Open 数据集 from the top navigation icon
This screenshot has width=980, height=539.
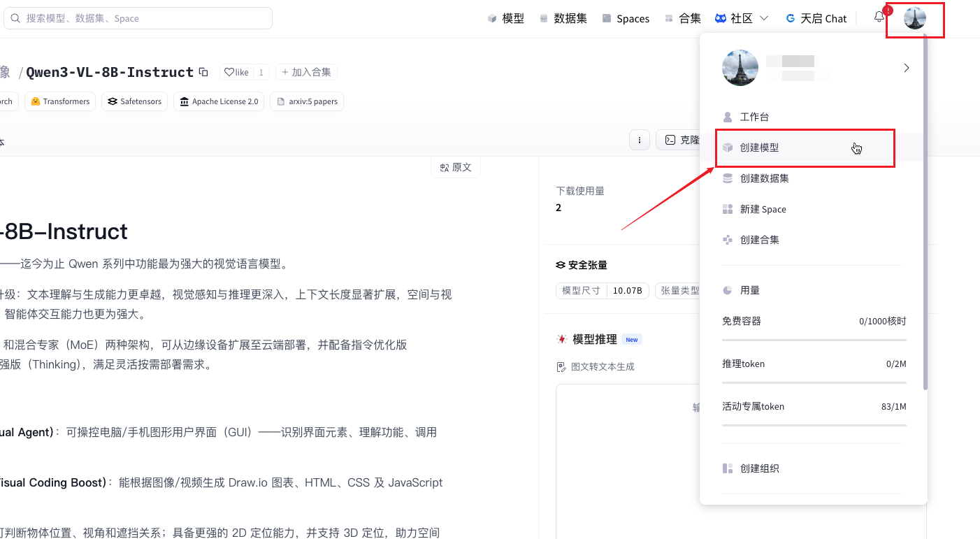coord(542,18)
